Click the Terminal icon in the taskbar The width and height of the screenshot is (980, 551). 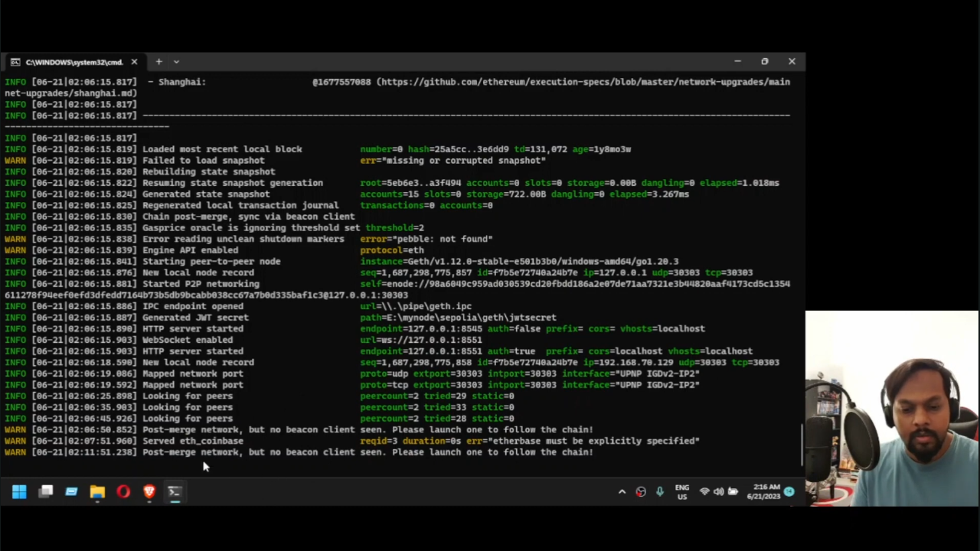point(175,491)
